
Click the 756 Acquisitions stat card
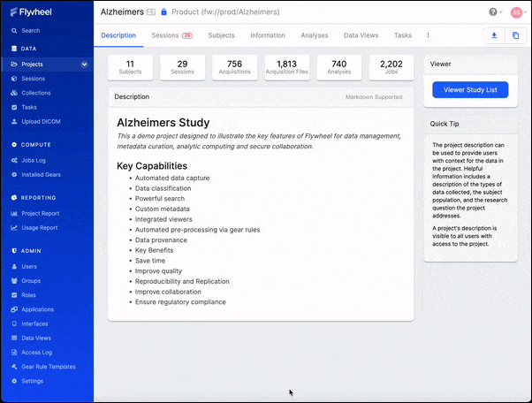(x=234, y=67)
